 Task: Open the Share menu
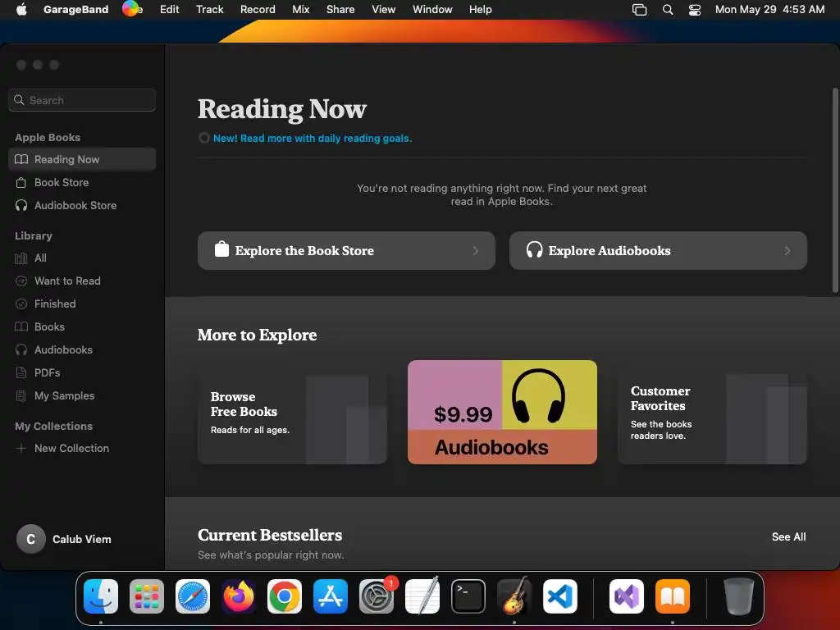[340, 10]
